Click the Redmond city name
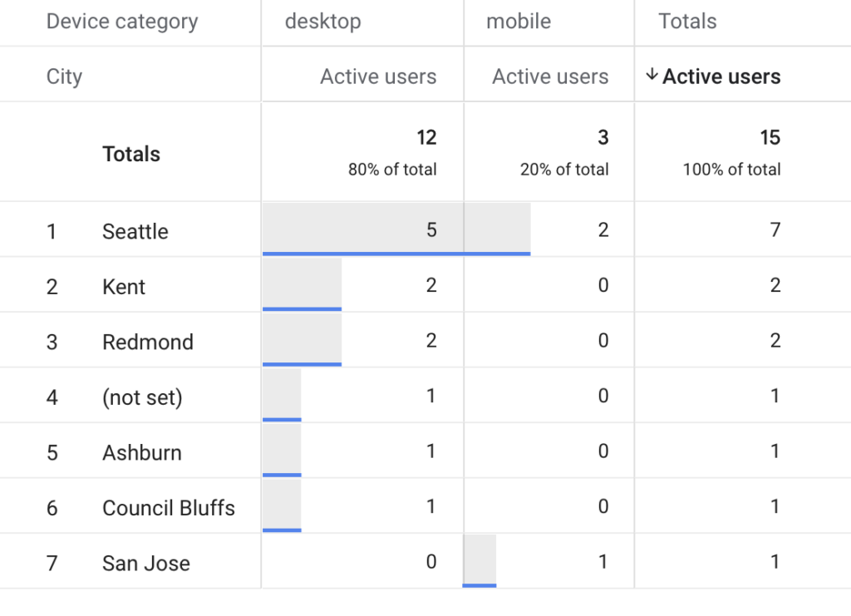Viewport: 851px width, 616px height. click(147, 342)
